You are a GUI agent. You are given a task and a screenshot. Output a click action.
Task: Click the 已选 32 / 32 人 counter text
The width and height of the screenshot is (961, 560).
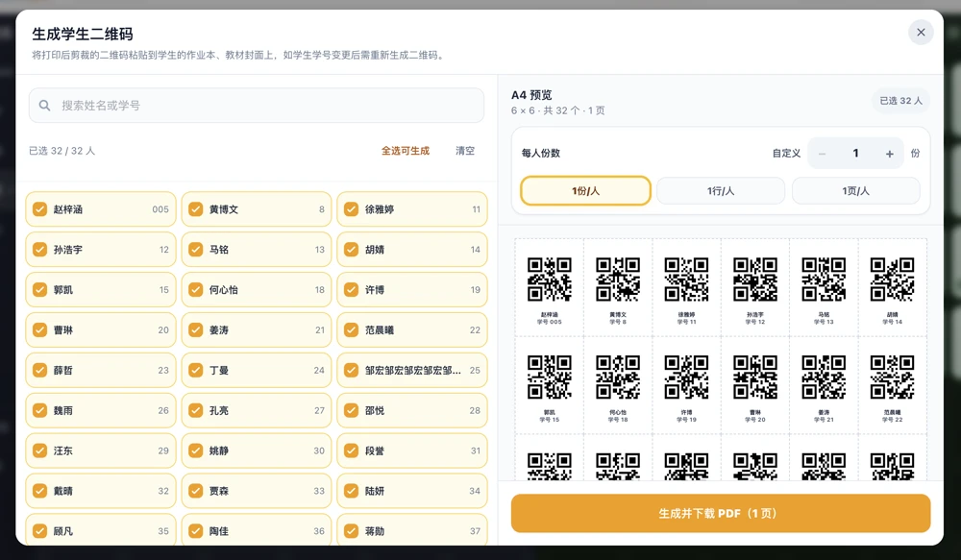tap(62, 151)
